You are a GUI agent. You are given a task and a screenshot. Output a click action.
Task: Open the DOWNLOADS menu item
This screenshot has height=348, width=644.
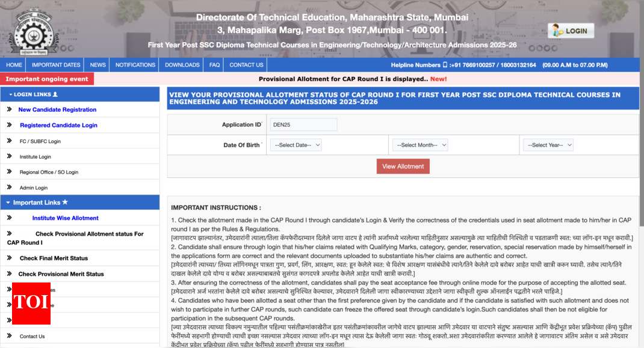click(x=182, y=65)
